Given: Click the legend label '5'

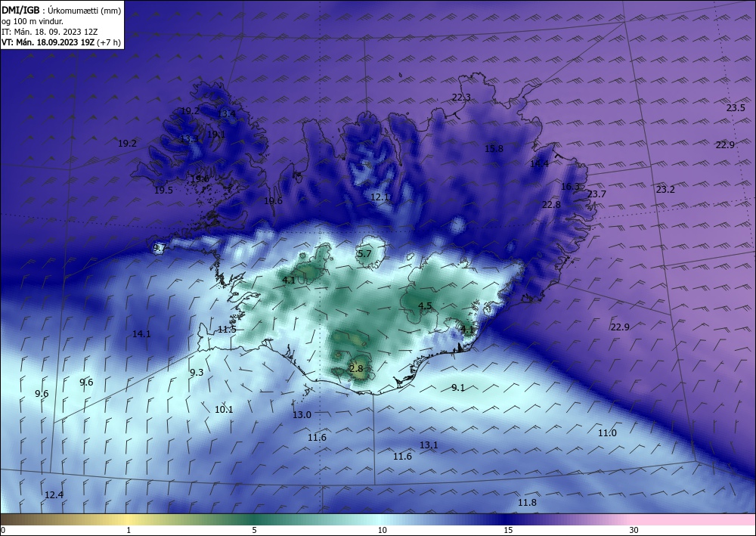Looking at the screenshot, I should click(x=254, y=530).
